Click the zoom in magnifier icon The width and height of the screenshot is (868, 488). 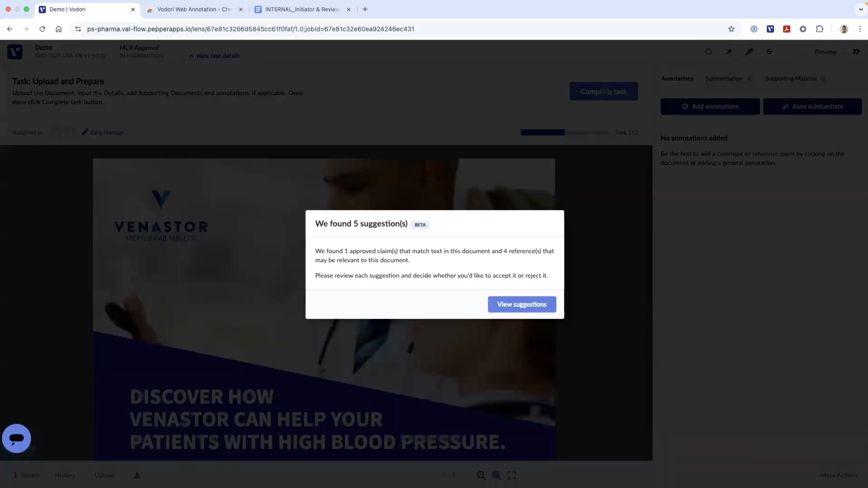point(496,475)
